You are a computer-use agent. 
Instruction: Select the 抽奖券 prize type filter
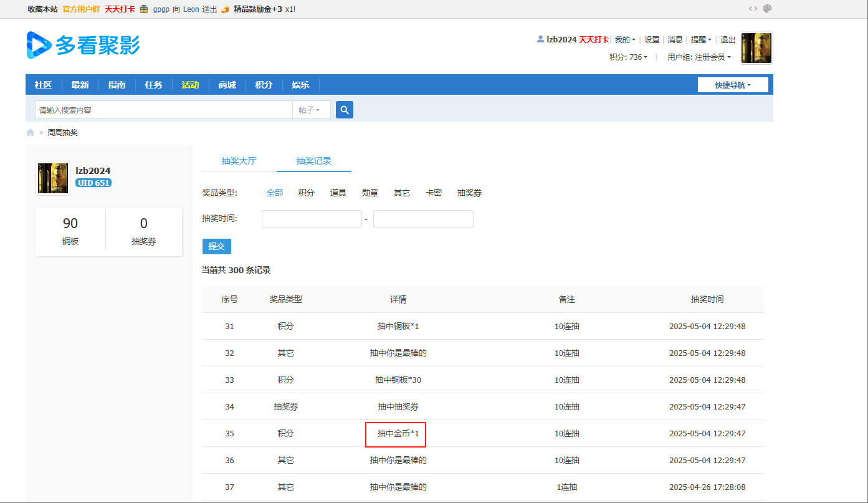pos(469,193)
